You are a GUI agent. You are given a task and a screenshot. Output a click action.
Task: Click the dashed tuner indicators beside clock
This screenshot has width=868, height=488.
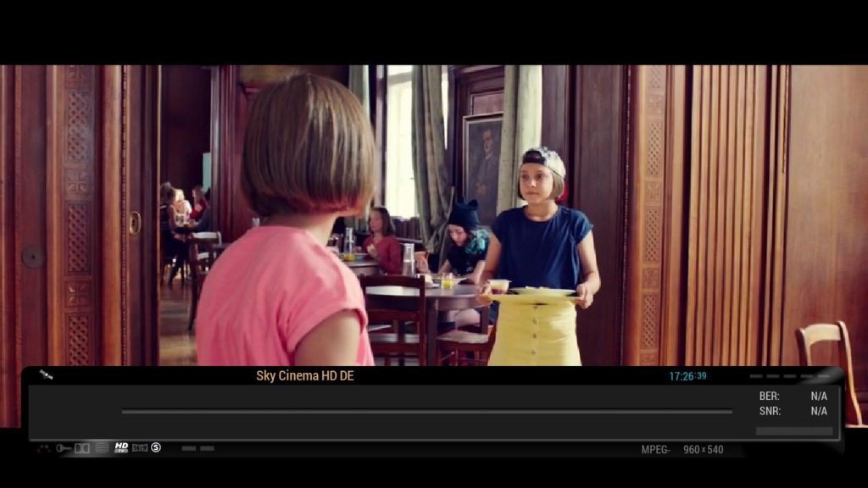point(789,376)
